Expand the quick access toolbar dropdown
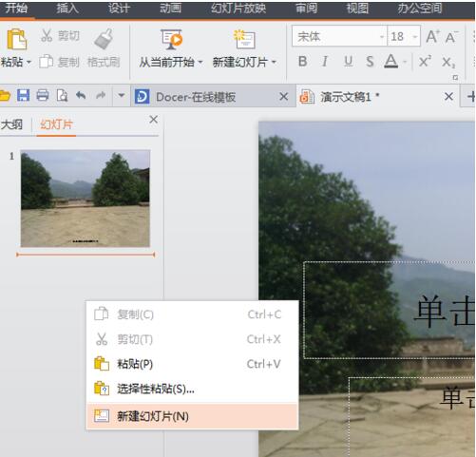 tap(122, 95)
